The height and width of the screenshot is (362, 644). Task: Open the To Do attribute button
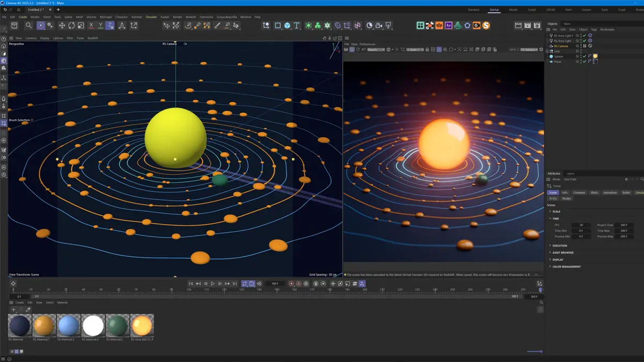[553, 198]
